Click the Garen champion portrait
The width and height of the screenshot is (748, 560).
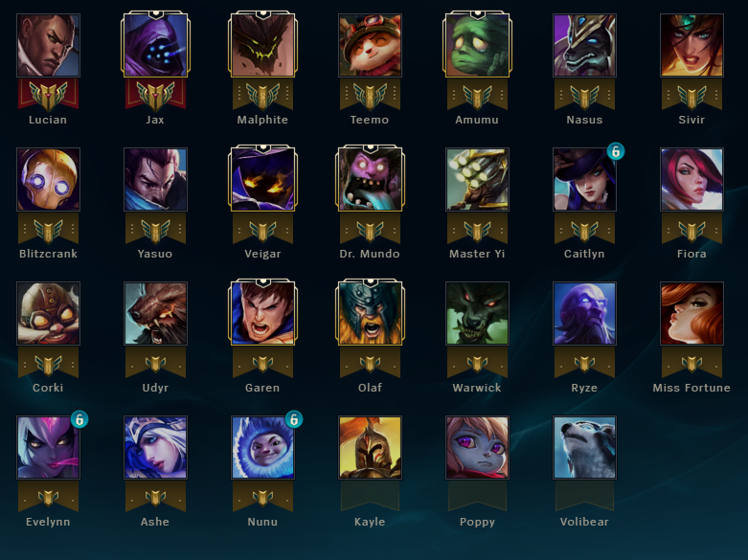coord(262,313)
